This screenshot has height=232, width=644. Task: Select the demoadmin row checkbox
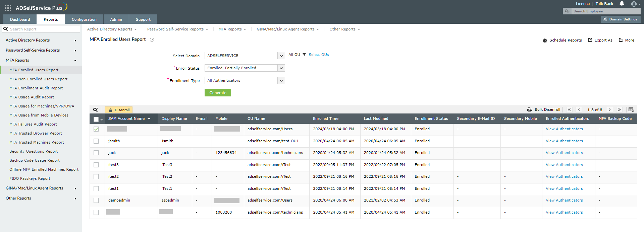point(96,201)
